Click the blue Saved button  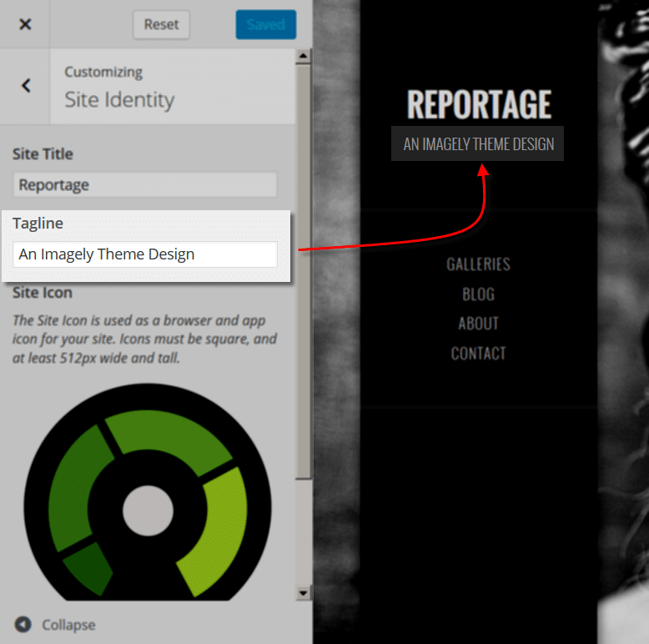coord(266,24)
